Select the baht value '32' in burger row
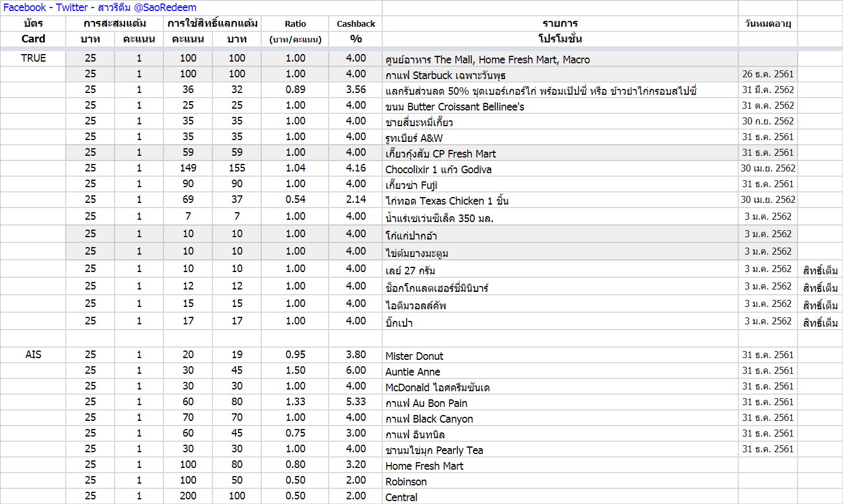 pos(237,90)
